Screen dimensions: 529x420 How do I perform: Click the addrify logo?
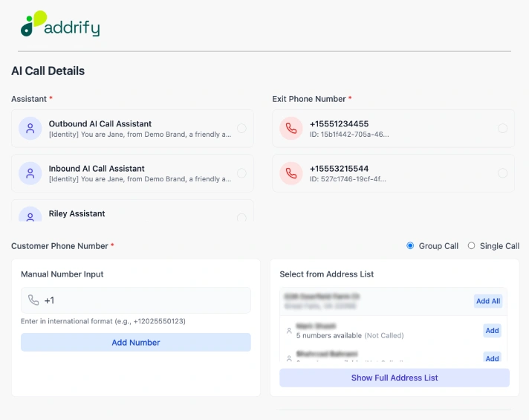coord(60,23)
